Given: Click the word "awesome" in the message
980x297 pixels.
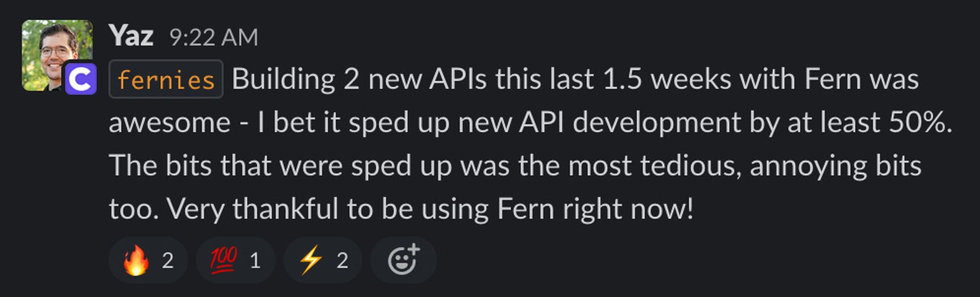Looking at the screenshot, I should (x=170, y=123).
